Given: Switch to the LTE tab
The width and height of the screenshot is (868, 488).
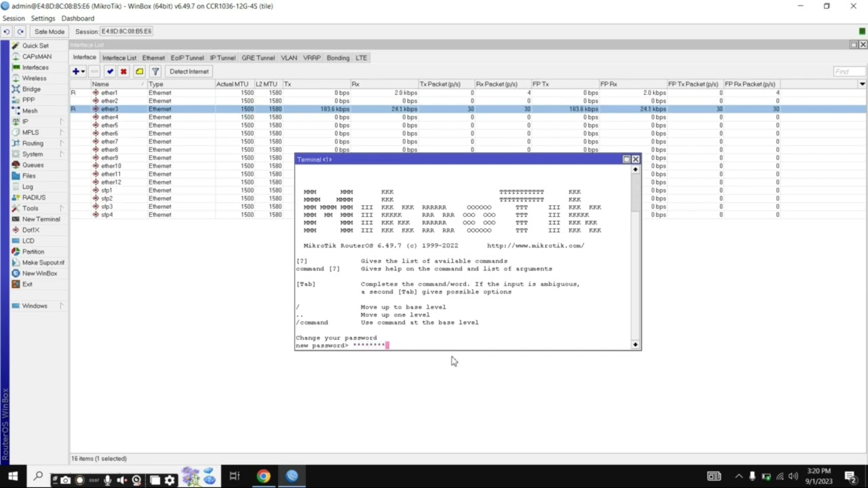Looking at the screenshot, I should pyautogui.click(x=361, y=58).
